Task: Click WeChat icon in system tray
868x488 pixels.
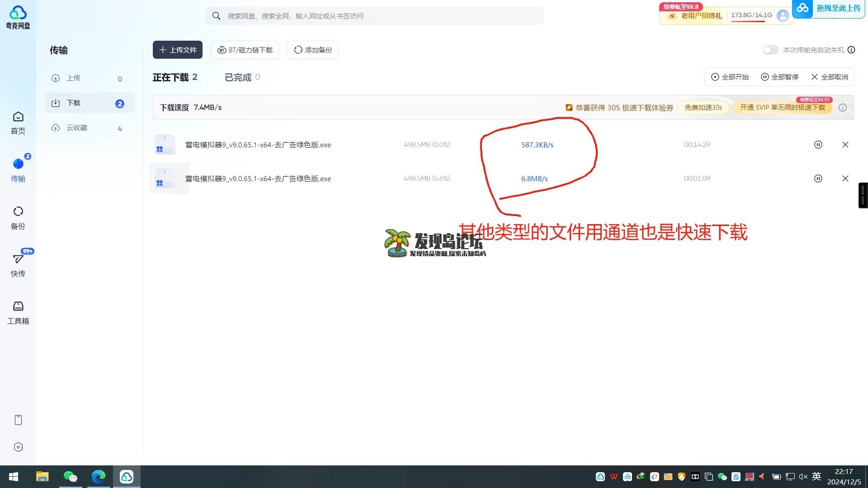Action: pyautogui.click(x=722, y=477)
